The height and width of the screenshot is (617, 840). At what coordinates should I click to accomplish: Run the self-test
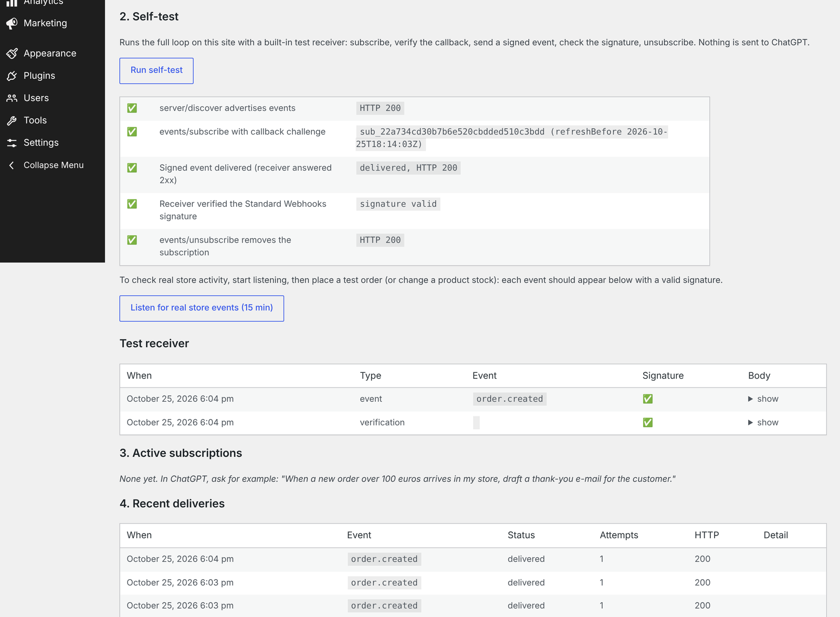[156, 71]
